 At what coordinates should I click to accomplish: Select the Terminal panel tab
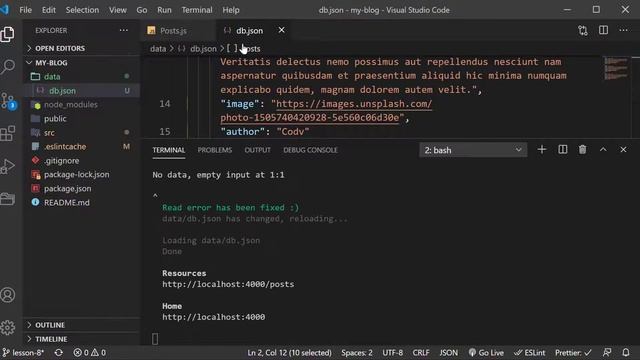pyautogui.click(x=169, y=150)
